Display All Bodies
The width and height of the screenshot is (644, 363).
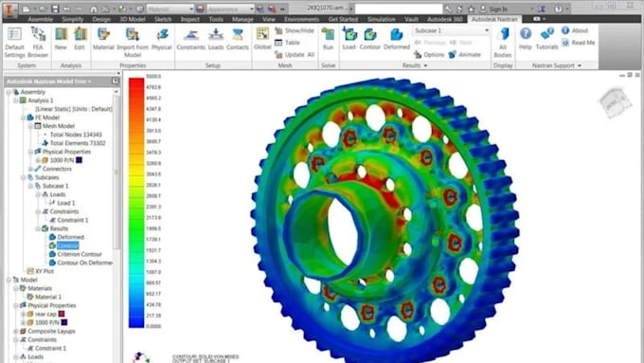tap(503, 43)
